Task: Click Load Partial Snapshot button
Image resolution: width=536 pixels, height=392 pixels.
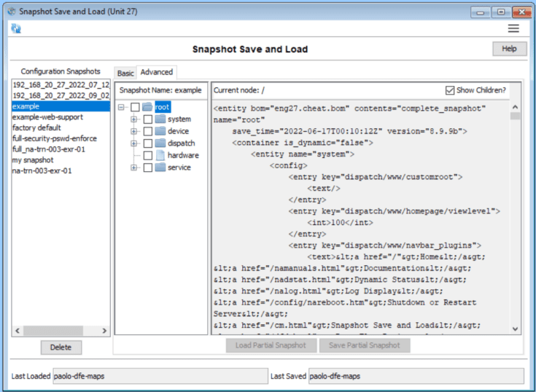Action: click(271, 345)
